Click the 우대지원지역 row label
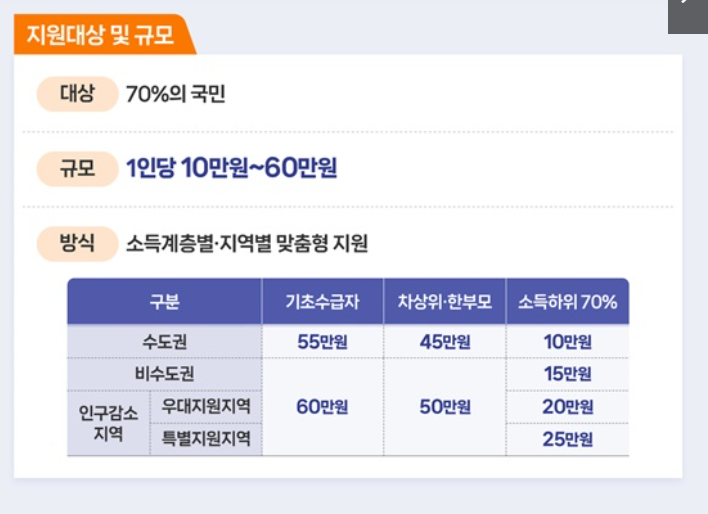The image size is (708, 514). (x=206, y=407)
